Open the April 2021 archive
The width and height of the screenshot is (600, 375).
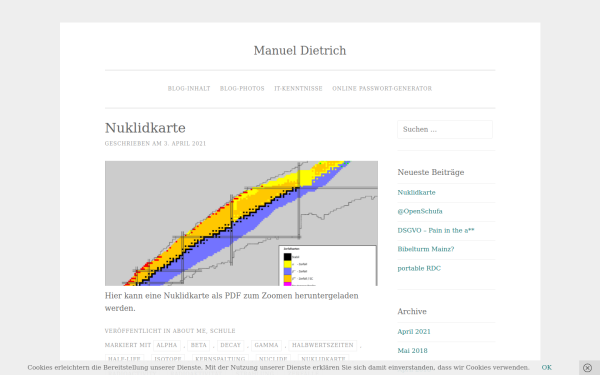point(414,332)
